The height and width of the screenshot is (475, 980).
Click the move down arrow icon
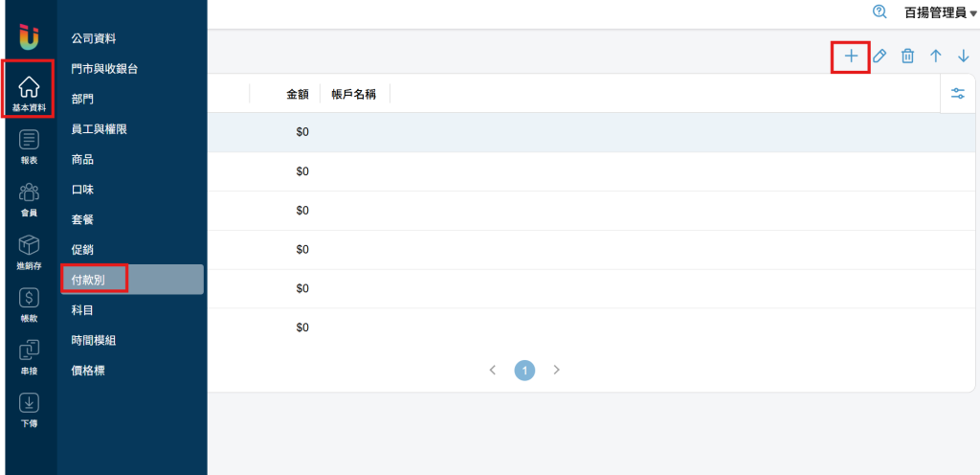(964, 57)
